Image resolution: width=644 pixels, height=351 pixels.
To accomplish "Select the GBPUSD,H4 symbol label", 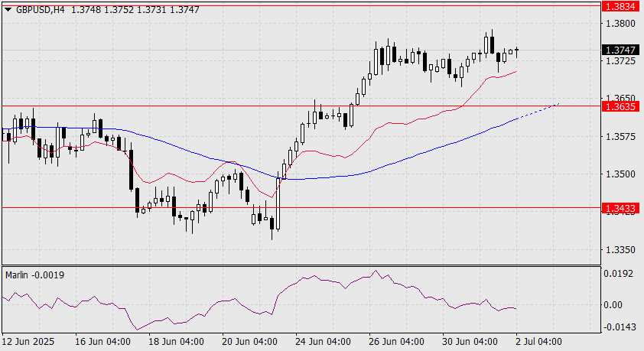I will (x=41, y=10).
